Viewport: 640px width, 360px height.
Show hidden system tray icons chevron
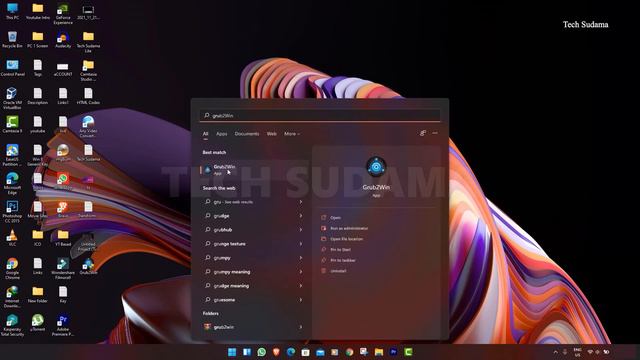click(x=556, y=352)
